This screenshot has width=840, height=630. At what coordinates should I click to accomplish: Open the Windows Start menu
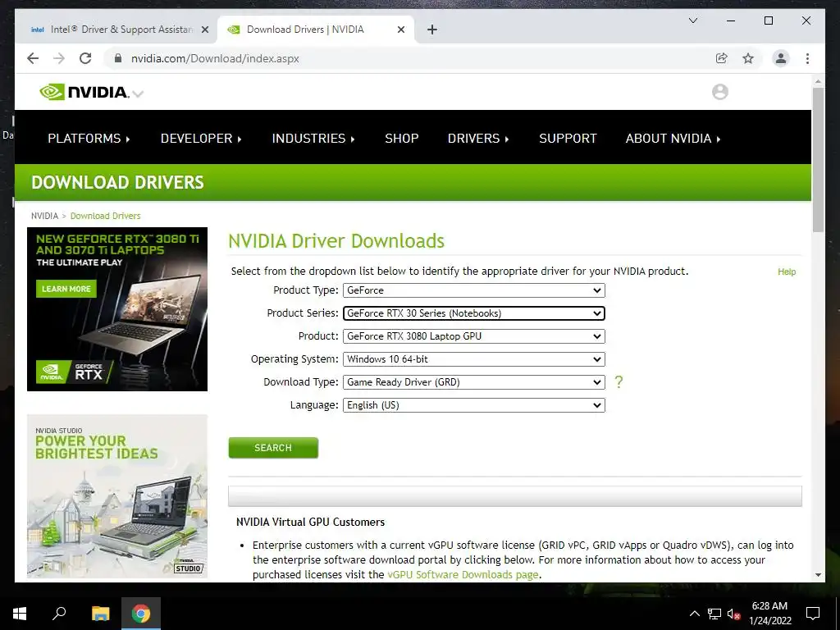[20, 614]
